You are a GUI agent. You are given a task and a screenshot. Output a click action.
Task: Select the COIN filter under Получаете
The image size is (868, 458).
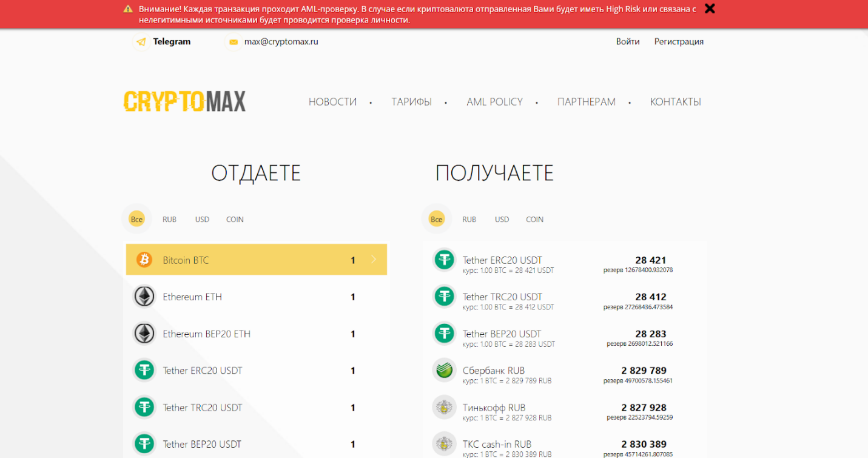click(x=534, y=220)
